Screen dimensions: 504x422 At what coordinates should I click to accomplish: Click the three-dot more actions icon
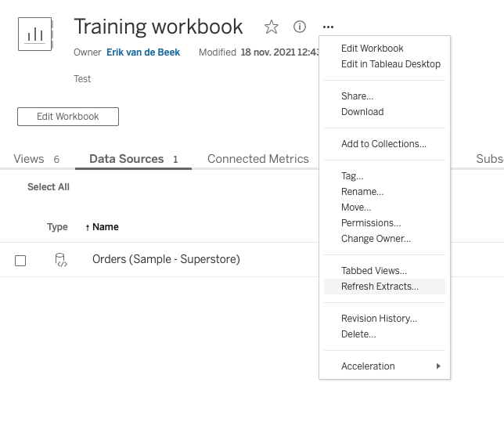(329, 27)
